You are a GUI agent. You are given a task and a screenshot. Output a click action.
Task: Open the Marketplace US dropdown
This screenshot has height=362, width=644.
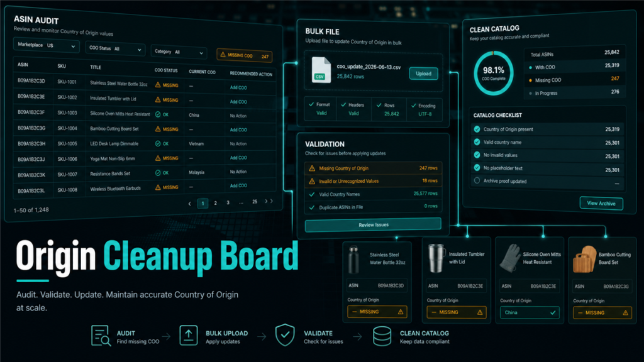47,45
